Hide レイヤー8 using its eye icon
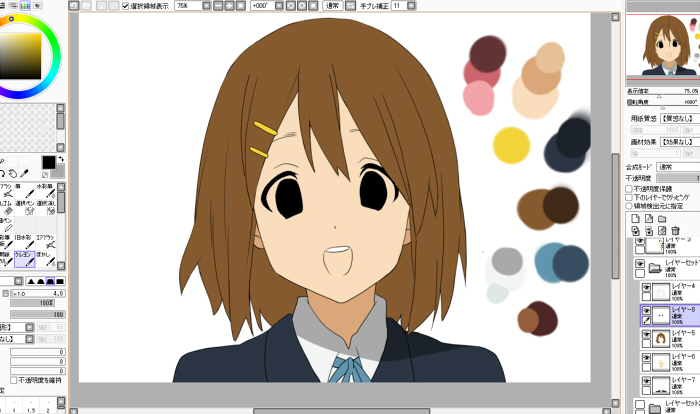 (646, 310)
